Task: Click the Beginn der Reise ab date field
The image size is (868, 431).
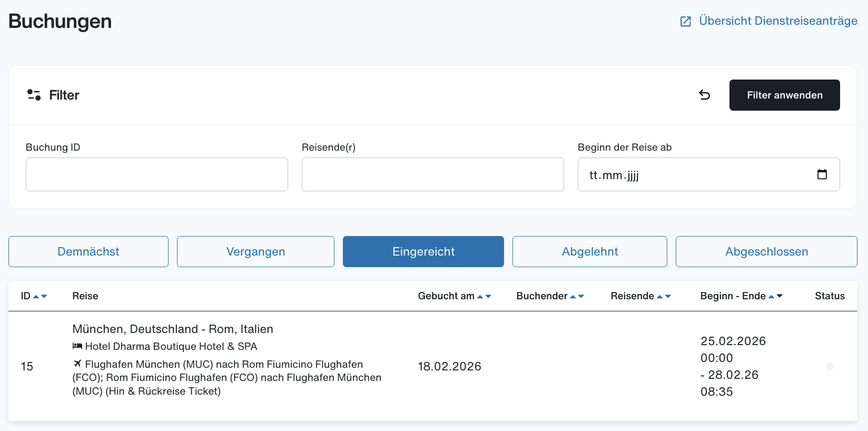Action: pos(709,174)
